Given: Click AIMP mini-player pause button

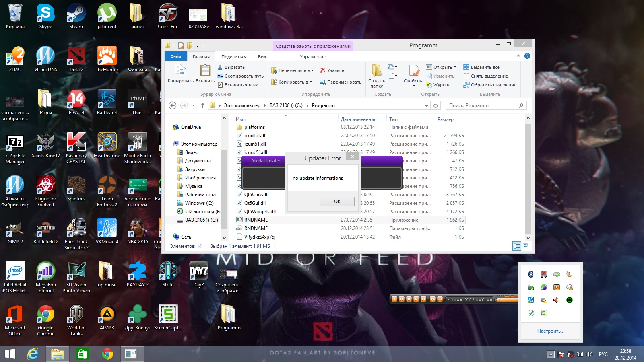Looking at the screenshot, I should pyautogui.click(x=402, y=299).
